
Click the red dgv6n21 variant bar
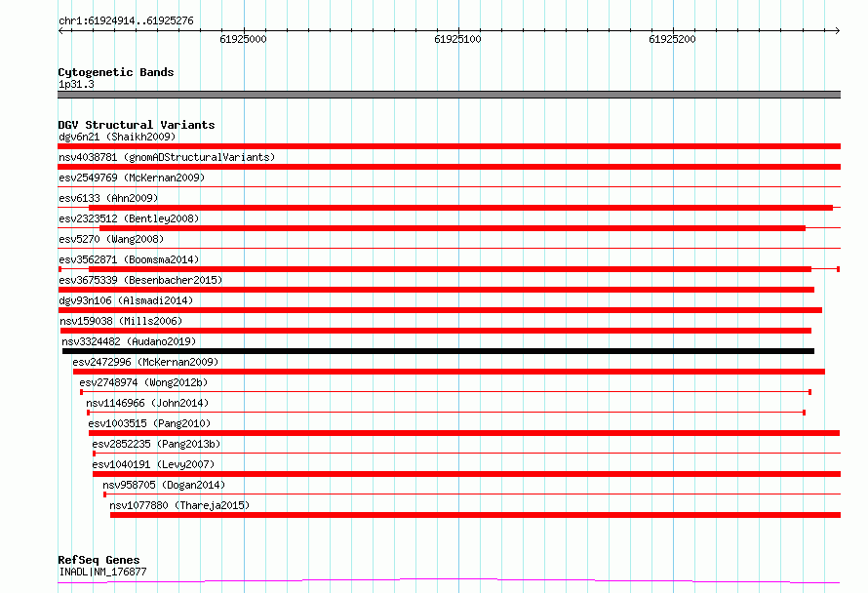(449, 146)
